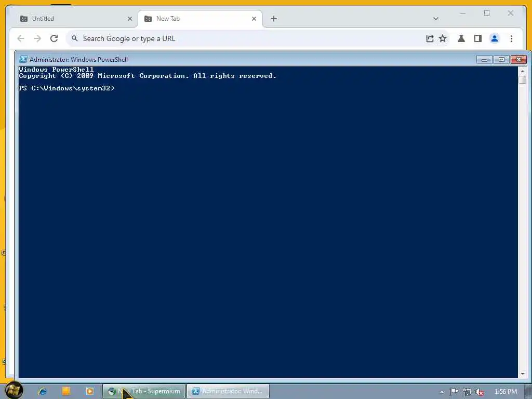Open the Windows Start menu orb
The width and height of the screenshot is (532, 399).
pos(14,390)
